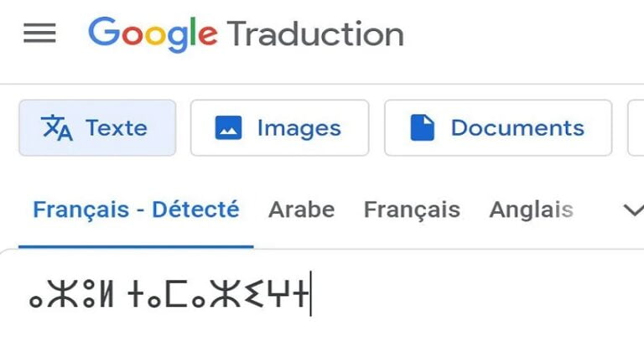Screen dimensions: 644x362
Task: Pick Anglais as source language
Action: tap(531, 209)
